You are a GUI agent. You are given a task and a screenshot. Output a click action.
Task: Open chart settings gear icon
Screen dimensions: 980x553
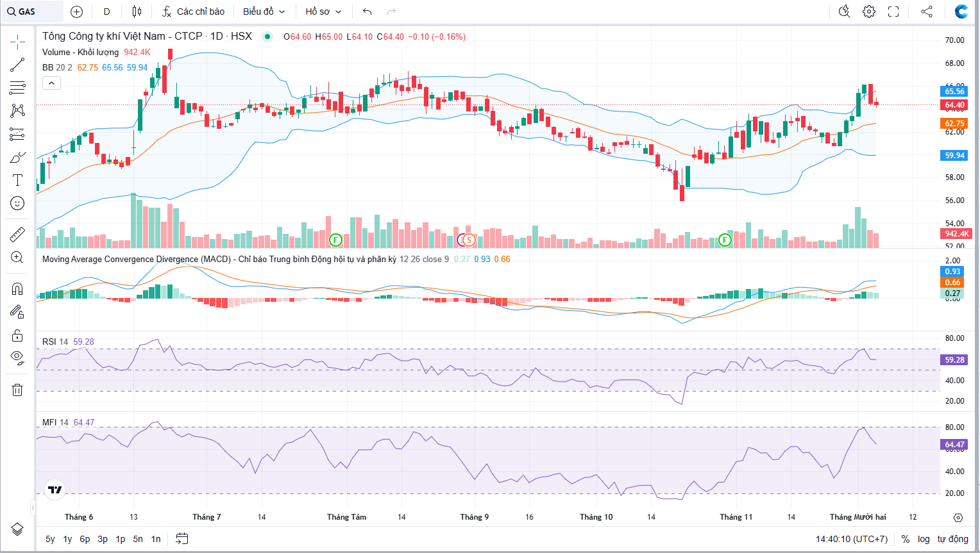coord(869,12)
